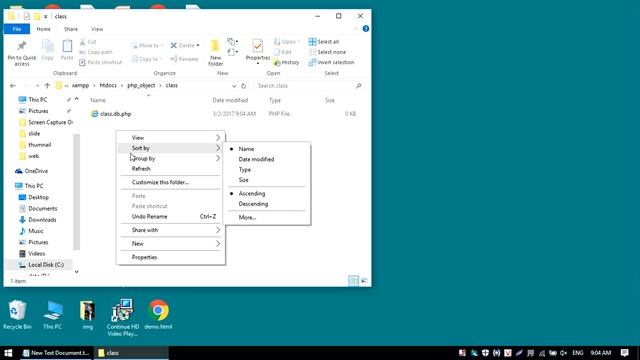Go back with the Back arrow
The image size is (640, 360).
pos(13,86)
